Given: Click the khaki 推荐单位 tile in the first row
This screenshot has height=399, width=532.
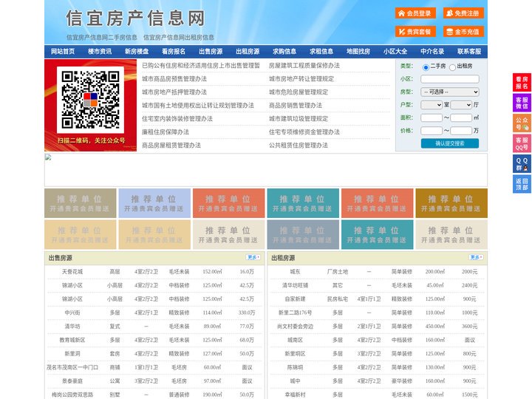Looking at the screenshot, I should coord(81,203).
